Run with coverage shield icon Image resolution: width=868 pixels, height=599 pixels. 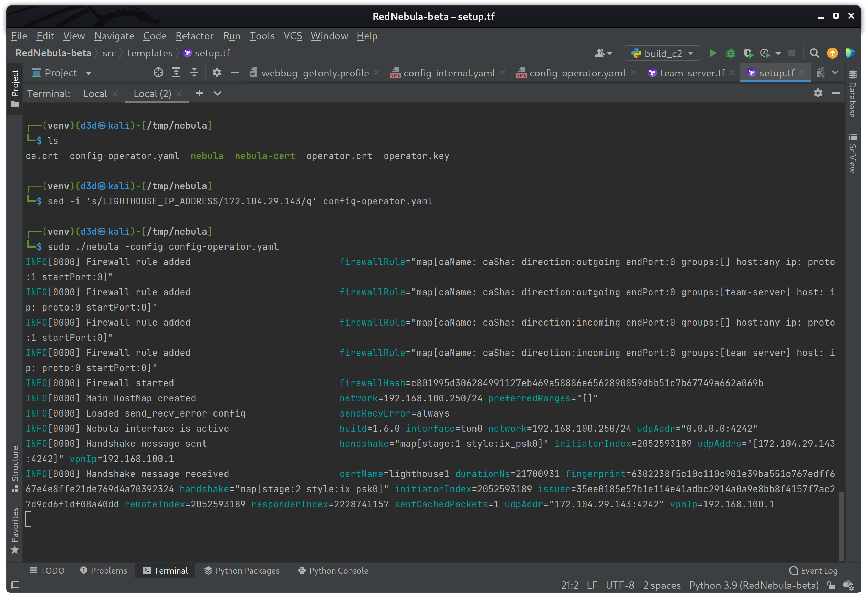pyautogui.click(x=748, y=53)
